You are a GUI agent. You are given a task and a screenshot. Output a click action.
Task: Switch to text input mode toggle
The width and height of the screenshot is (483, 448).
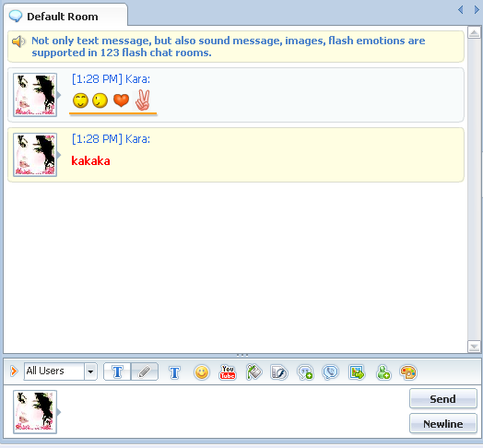pos(117,371)
